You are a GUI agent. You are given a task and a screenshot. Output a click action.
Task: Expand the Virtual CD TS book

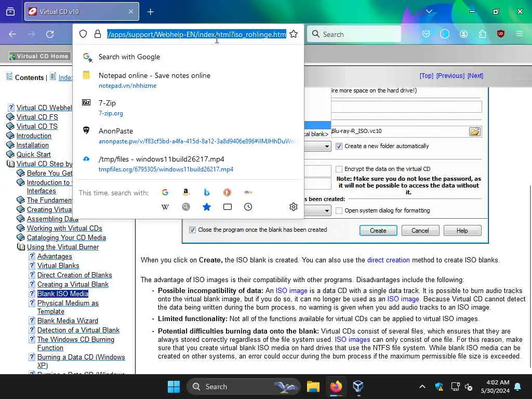pyautogui.click(x=10, y=126)
